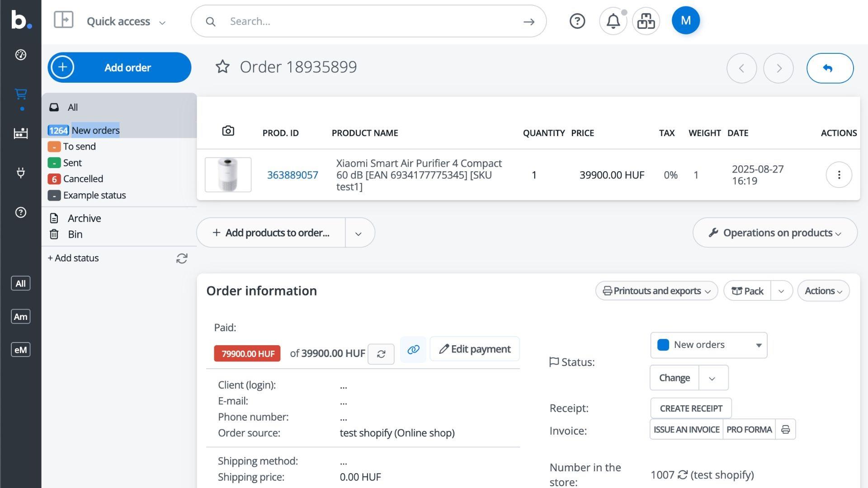Click the Add order button

[x=119, y=67]
